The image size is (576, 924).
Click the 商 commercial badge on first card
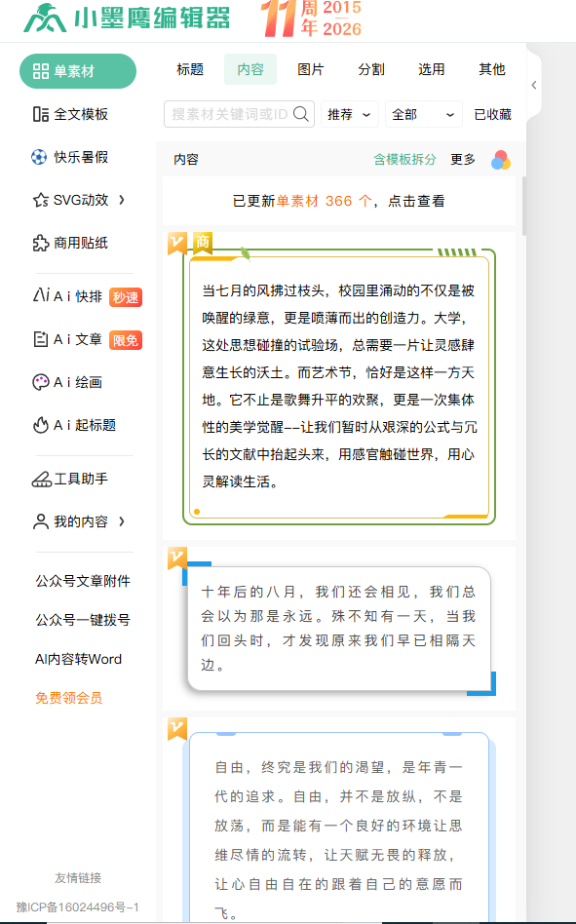coord(203,242)
